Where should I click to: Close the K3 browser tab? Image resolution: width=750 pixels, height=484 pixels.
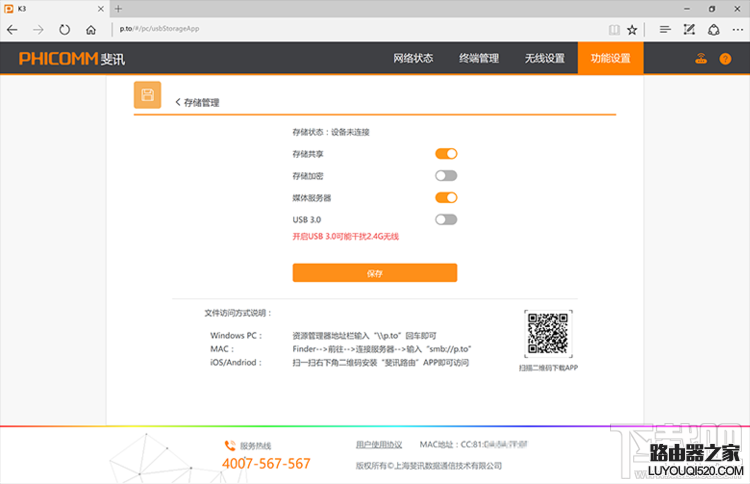point(100,9)
